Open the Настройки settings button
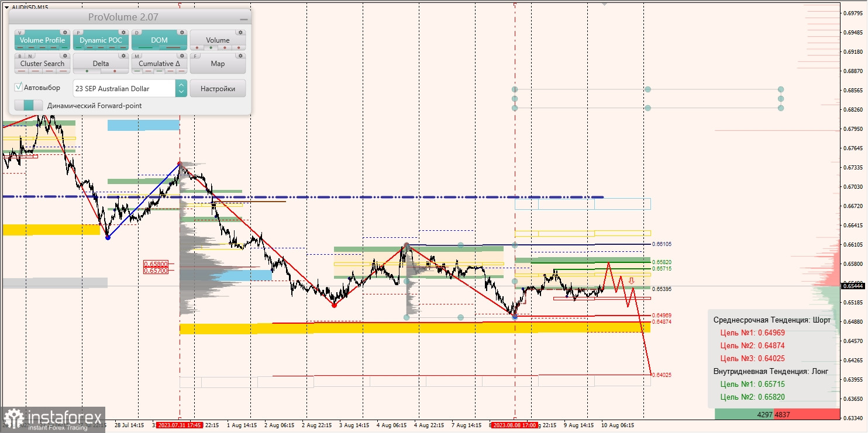 coord(218,88)
